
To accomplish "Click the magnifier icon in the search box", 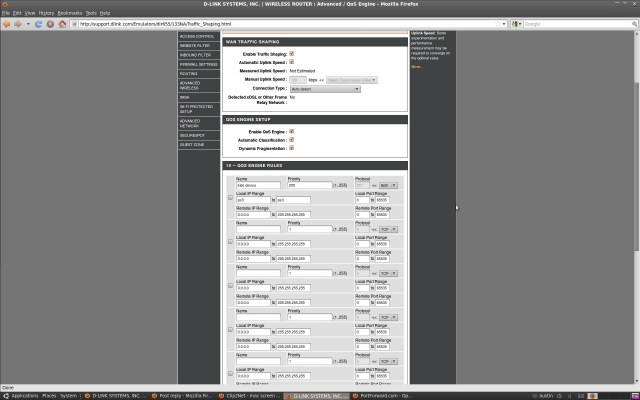I will pyautogui.click(x=634, y=24).
